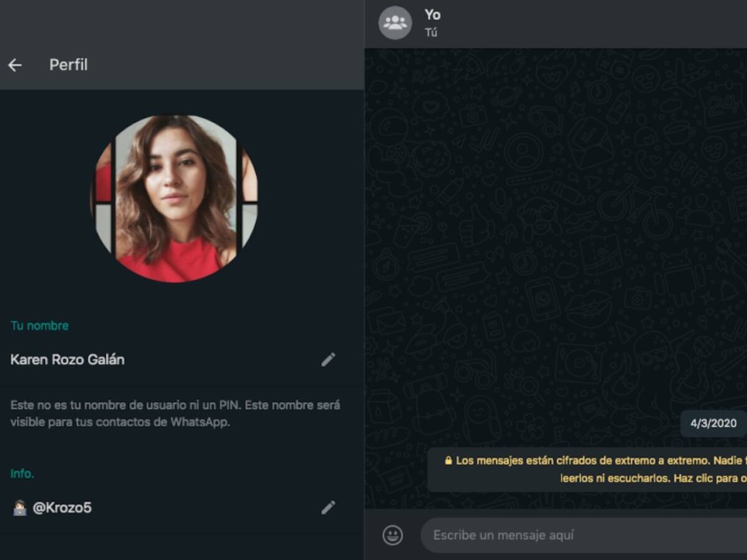The width and height of the screenshot is (747, 560).
Task: Click the lock icon in the encryption notice
Action: [x=448, y=461]
